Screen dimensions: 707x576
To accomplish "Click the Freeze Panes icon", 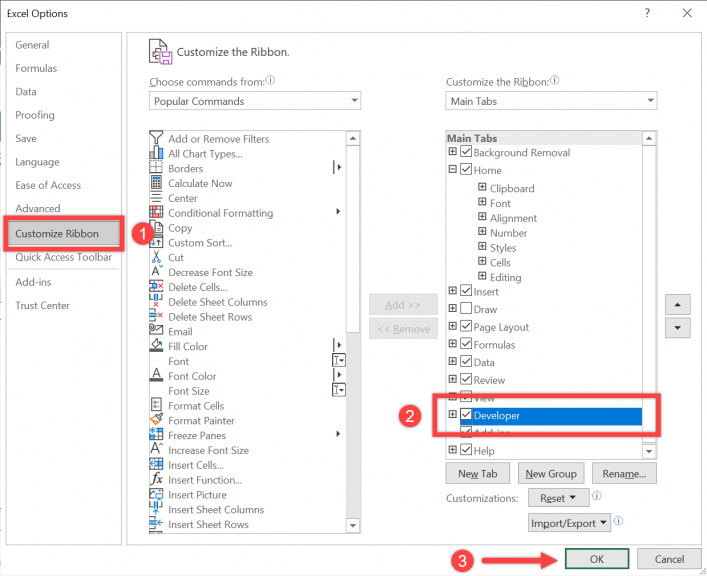I will pyautogui.click(x=156, y=434).
